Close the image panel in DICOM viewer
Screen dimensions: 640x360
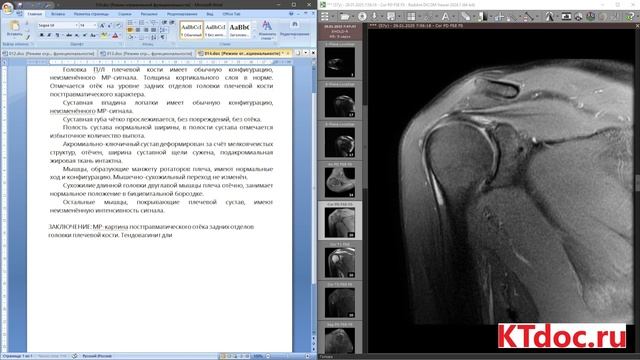(637, 26)
